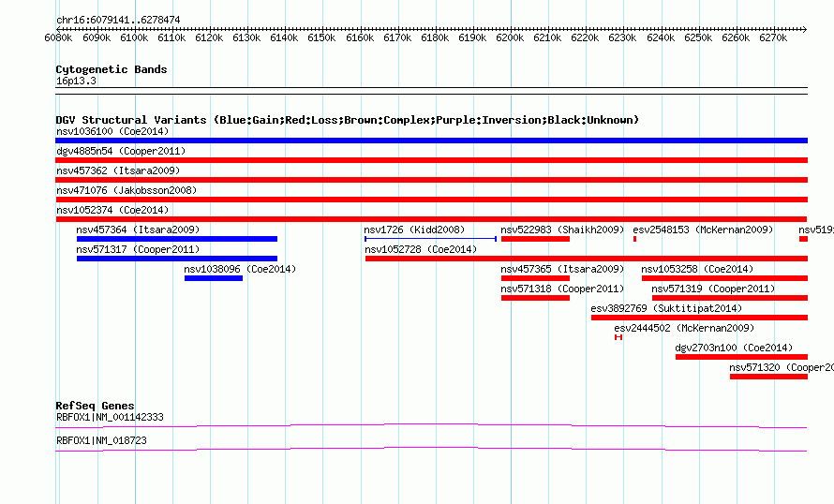Click the nsv1052728 (Coe2014) label

[x=421, y=249]
